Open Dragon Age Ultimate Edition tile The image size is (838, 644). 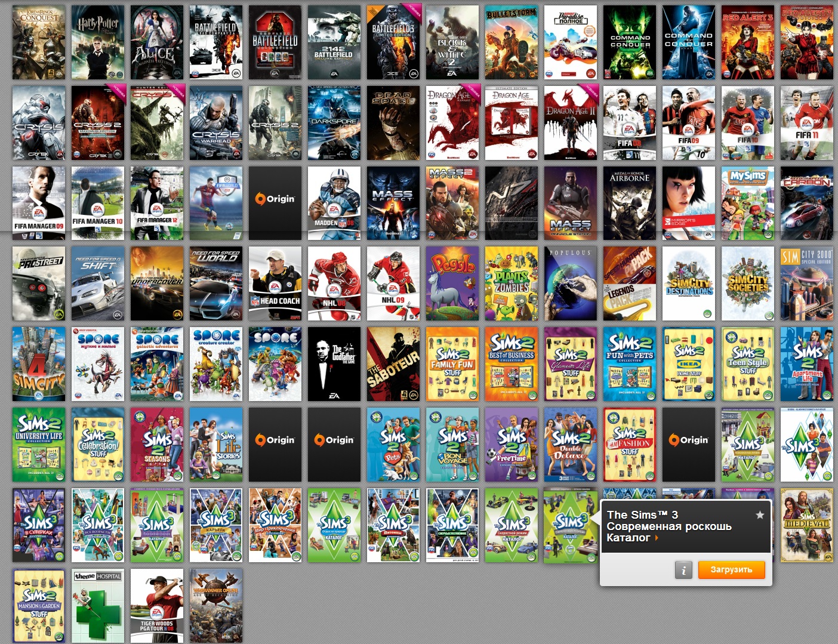point(512,123)
